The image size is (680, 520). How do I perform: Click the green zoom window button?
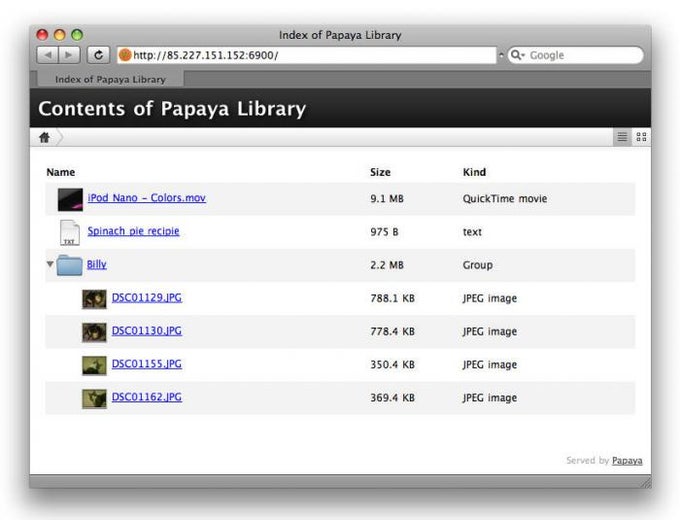pyautogui.click(x=77, y=35)
